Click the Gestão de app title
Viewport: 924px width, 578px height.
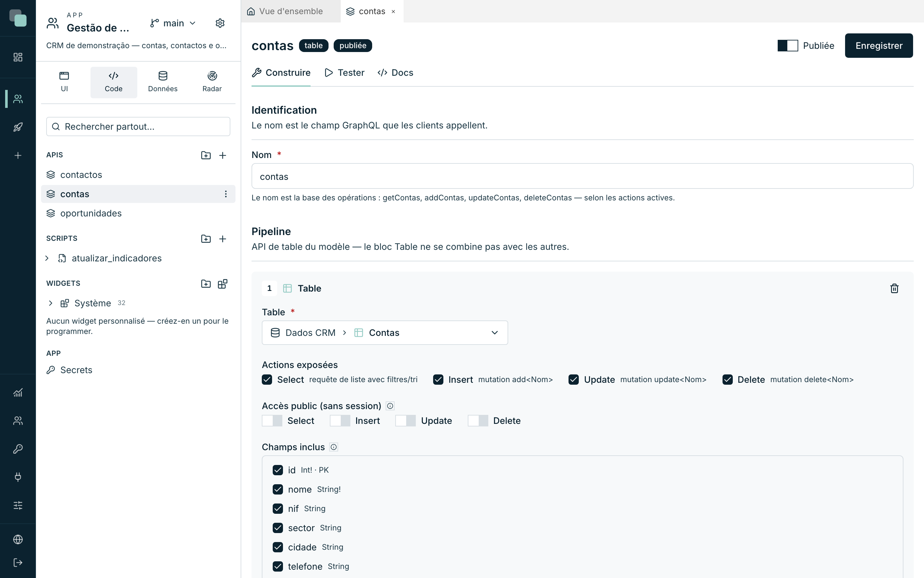point(98,28)
